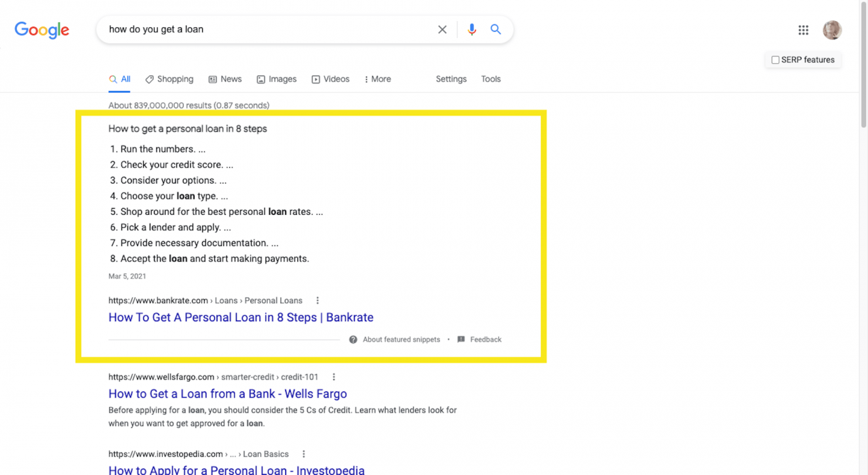Open the three-dot menu next to Wells Fargo result
868x475 pixels.
click(333, 376)
